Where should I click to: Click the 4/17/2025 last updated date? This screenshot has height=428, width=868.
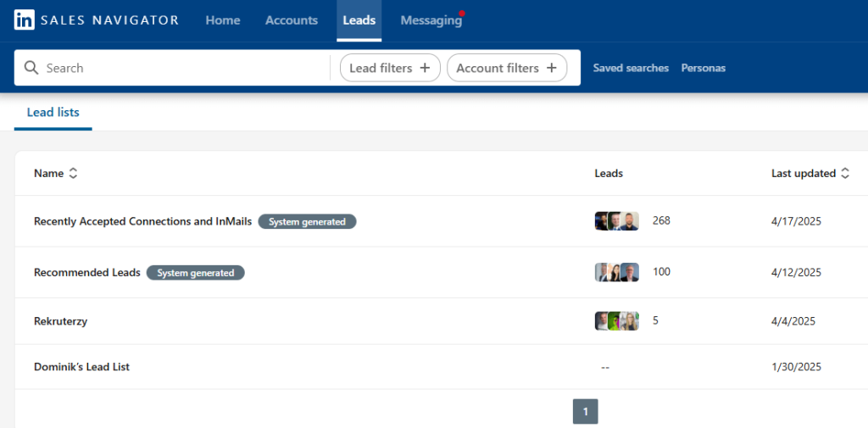[x=796, y=221]
